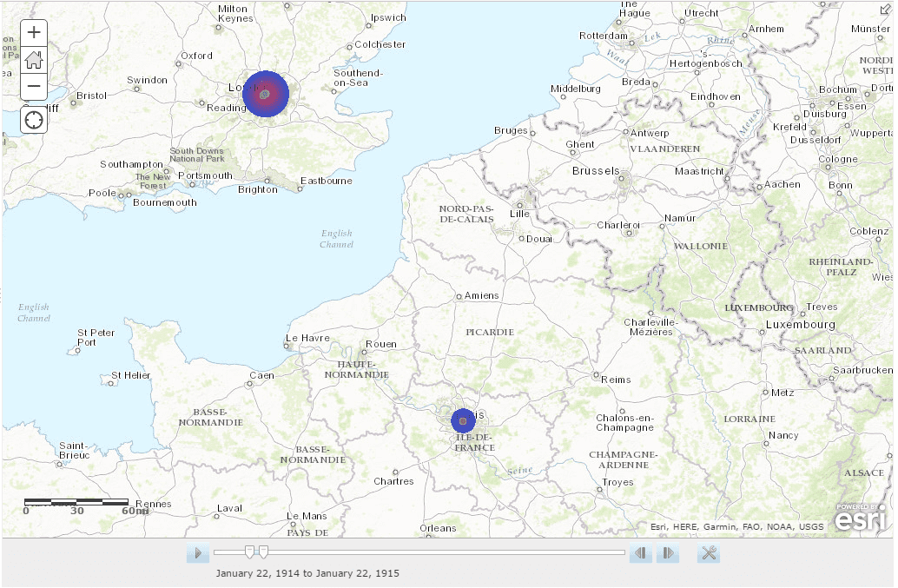Image resolution: width=898 pixels, height=588 pixels.
Task: Zoom in on the map
Action: [33, 31]
